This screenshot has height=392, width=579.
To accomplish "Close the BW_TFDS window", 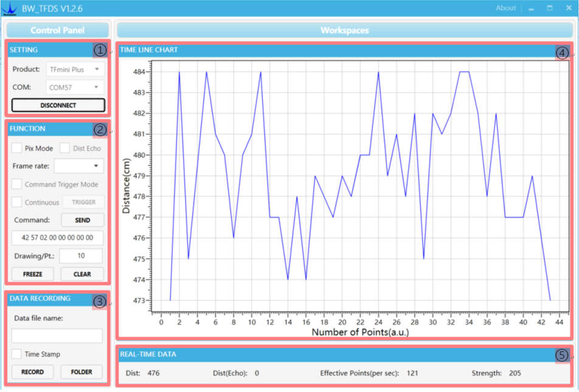I will click(x=569, y=8).
